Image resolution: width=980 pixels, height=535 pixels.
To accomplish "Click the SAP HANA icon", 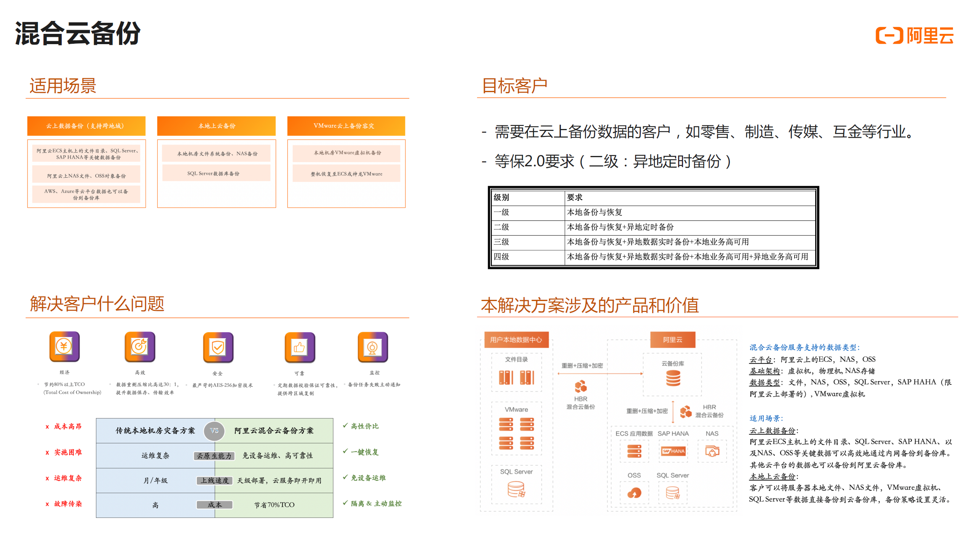I will [673, 451].
